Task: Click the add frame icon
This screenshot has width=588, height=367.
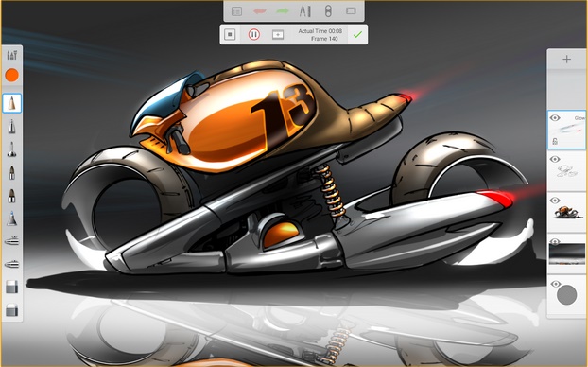Action: (278, 35)
